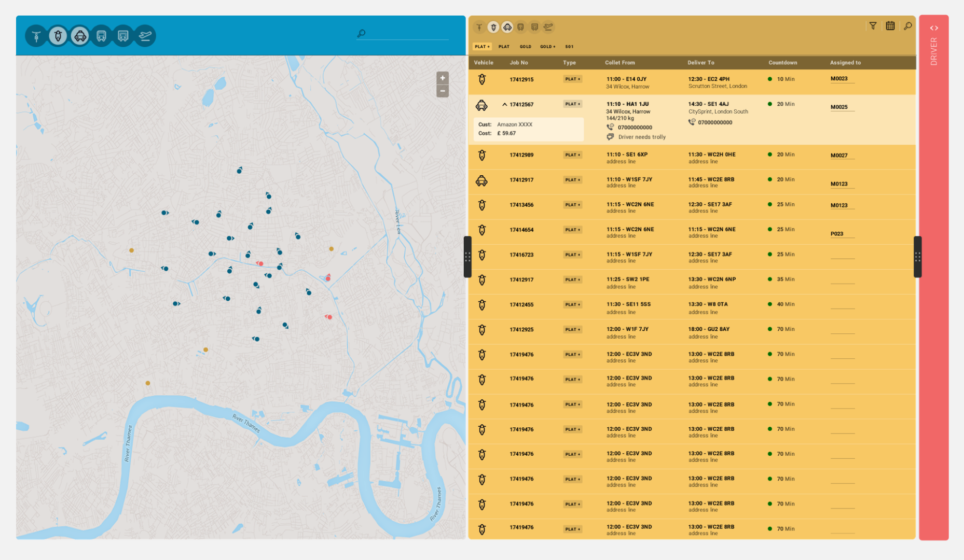Viewport: 964px width, 560px height.
Task: Click delivery 18:00 - GU2 8AY
Action: coord(709,329)
